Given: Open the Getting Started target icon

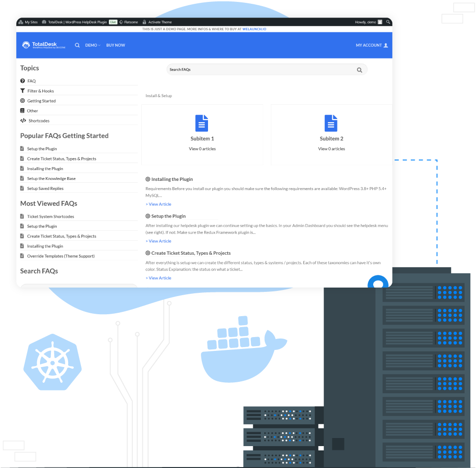Looking at the screenshot, I should click(x=23, y=100).
